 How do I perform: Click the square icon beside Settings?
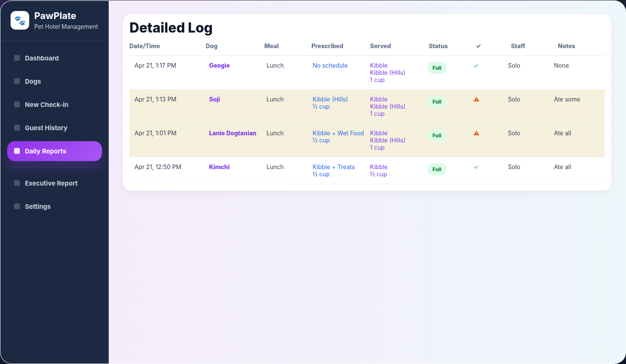pos(17,206)
